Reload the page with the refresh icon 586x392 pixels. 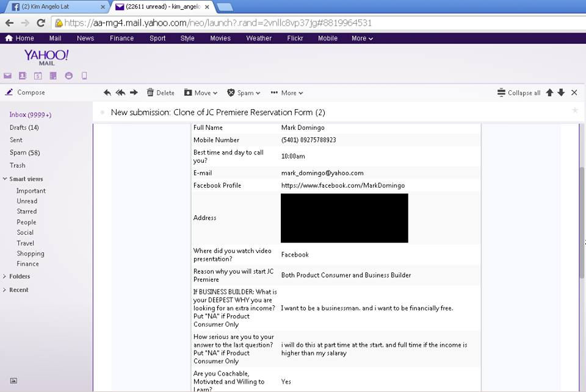click(x=41, y=23)
